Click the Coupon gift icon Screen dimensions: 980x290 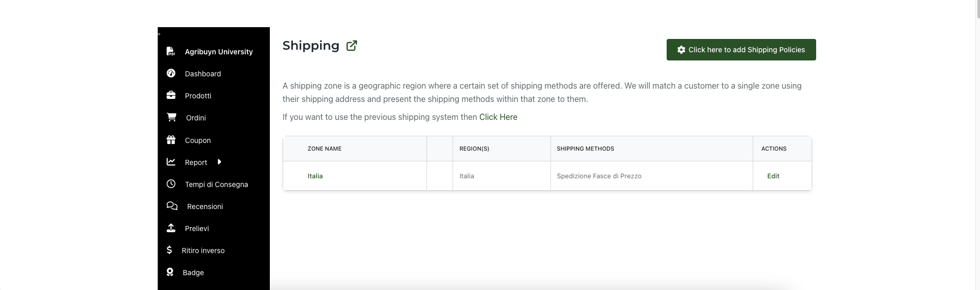171,140
